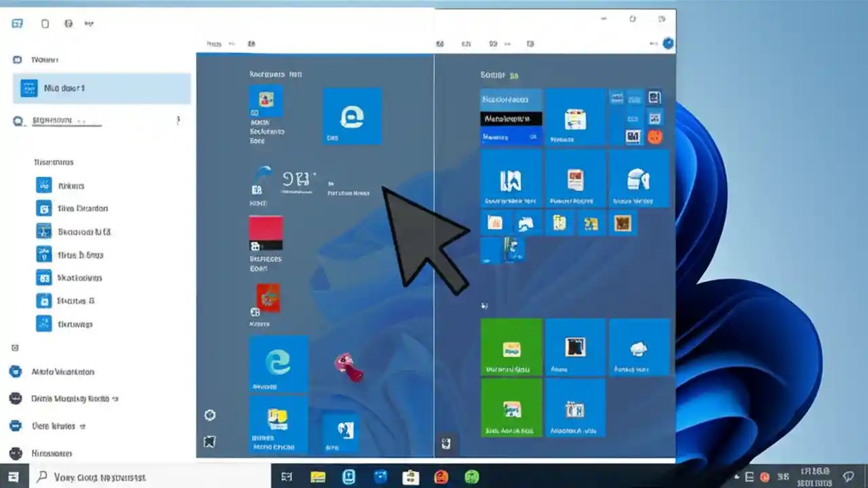
Task: Open File Explorer from the taskbar
Action: click(317, 477)
